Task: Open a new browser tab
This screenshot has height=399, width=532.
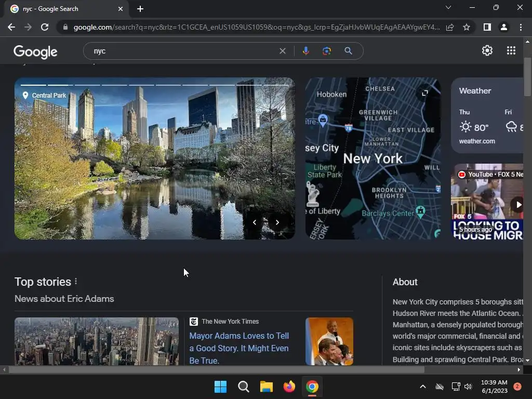Action: [x=140, y=9]
